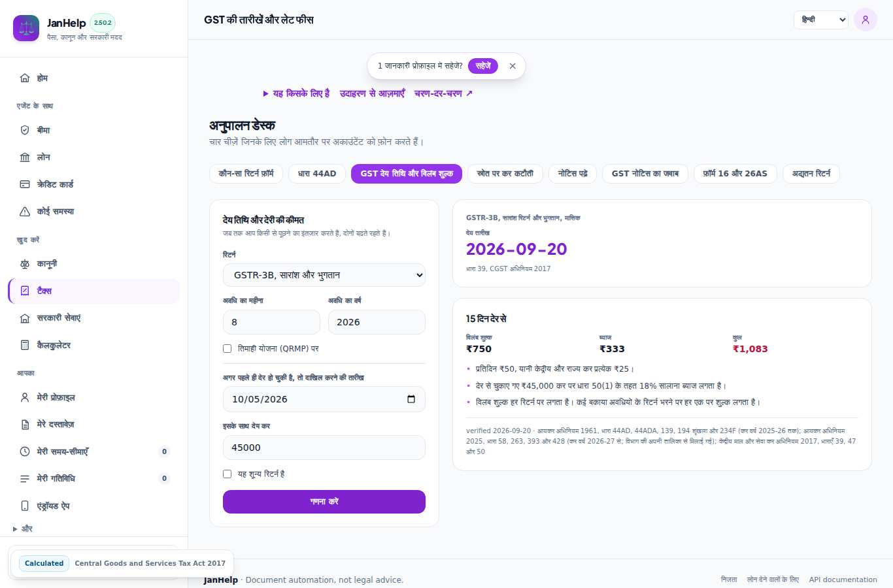Click the क्रेडिट कार्ड card icon

[25, 184]
